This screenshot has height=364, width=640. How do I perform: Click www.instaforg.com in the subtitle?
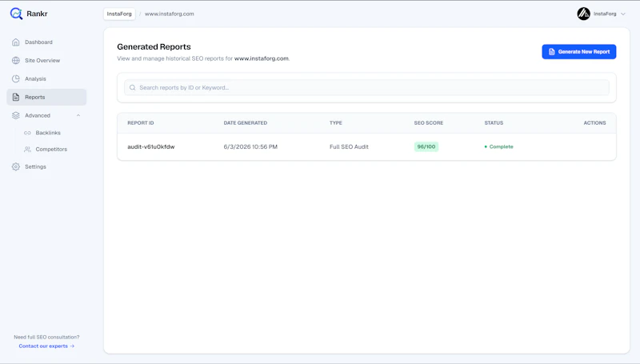[x=262, y=58]
